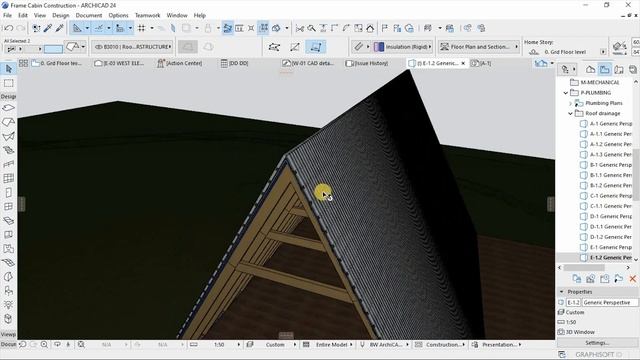Image resolution: width=640 pixels, height=360 pixels.
Task: Expand the Plumbing Plans folder
Action: tap(570, 103)
